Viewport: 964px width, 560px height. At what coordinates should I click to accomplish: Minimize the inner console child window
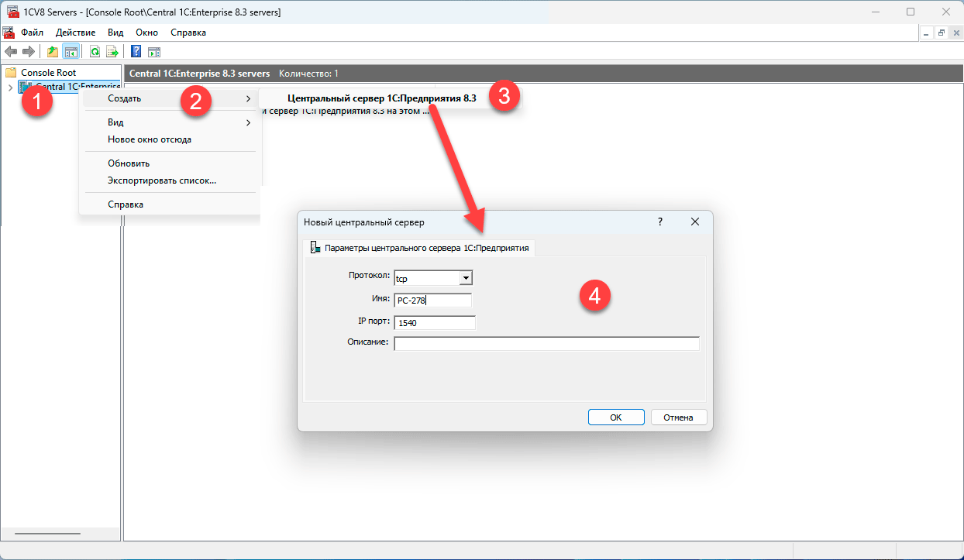(x=928, y=33)
